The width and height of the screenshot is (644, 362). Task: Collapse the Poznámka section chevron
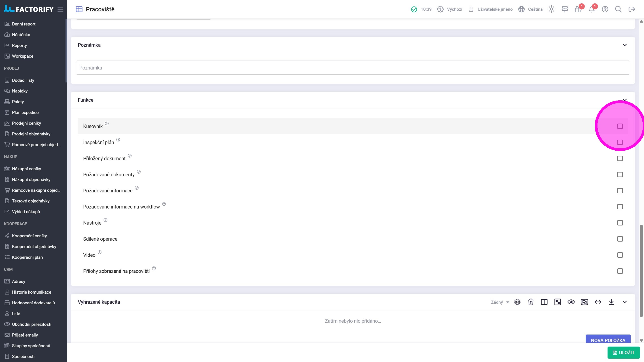[625, 45]
